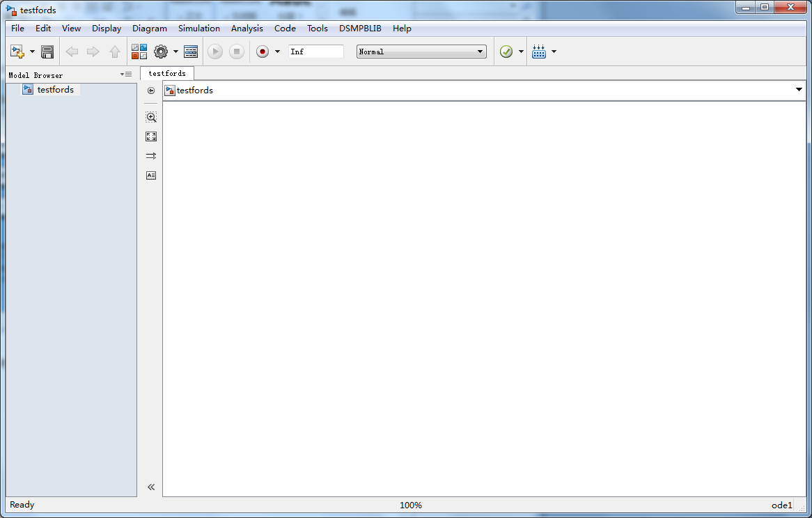The image size is (812, 518).
Task: Expand the Build Model dropdown arrow
Action: coord(554,52)
